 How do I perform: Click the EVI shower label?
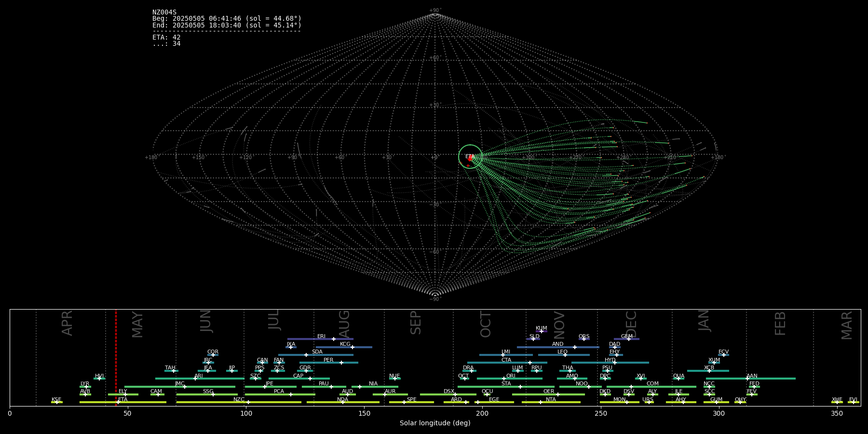tap(853, 400)
